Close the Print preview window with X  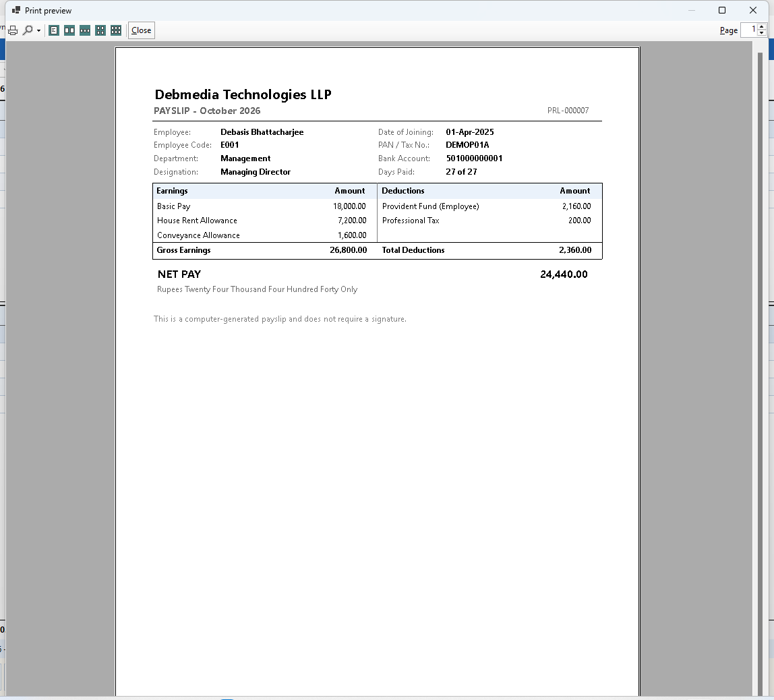[x=753, y=10]
